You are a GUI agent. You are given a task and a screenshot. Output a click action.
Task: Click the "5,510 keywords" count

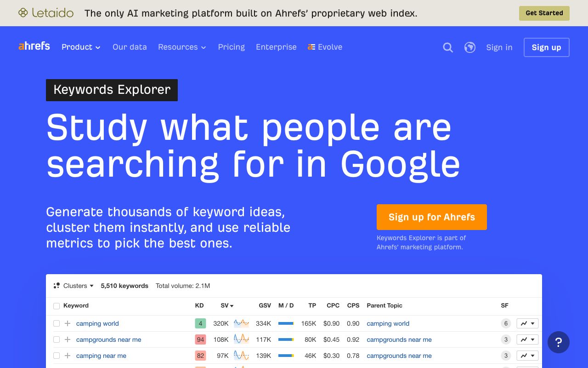pos(124,286)
